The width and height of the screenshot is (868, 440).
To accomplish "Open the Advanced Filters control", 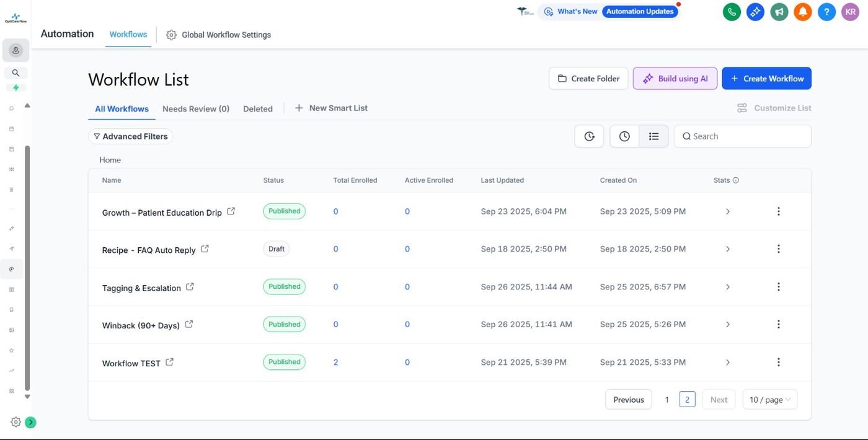I will 130,136.
